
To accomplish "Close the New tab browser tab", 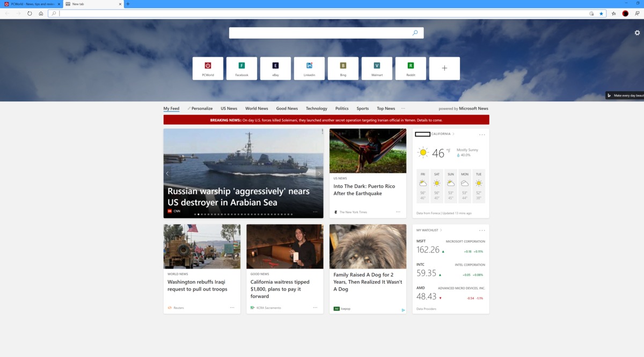I will (x=120, y=4).
